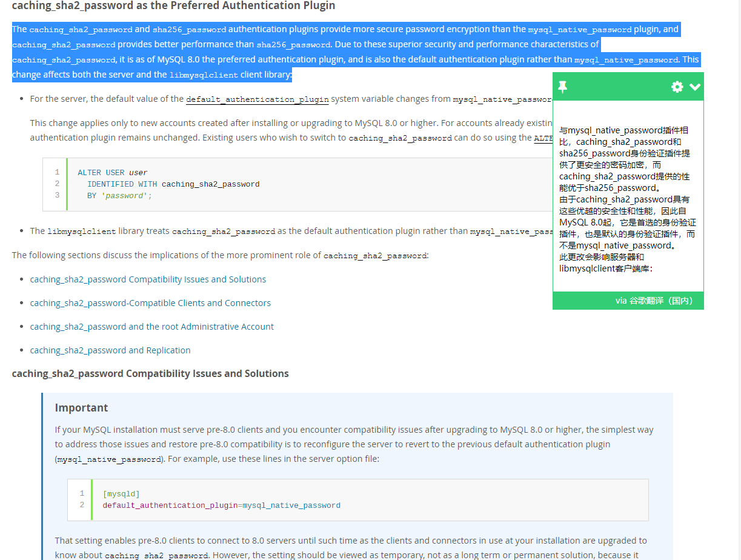Collapse the translation popup with the chevron
Viewport: 741px width, 560px height.
[x=693, y=87]
